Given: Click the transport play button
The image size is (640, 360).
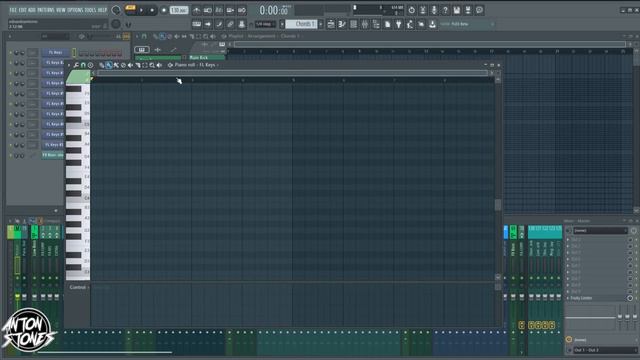Looking at the screenshot, I should [x=141, y=10].
